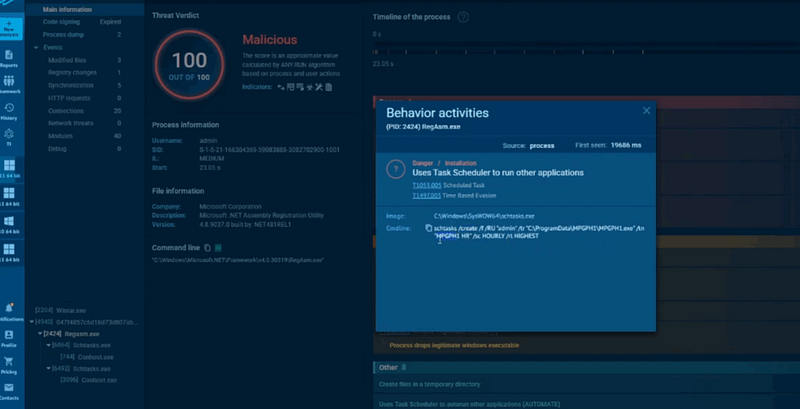The height and width of the screenshot is (409, 800).
Task: Open the TI gear sidebar icon
Action: pos(9,138)
